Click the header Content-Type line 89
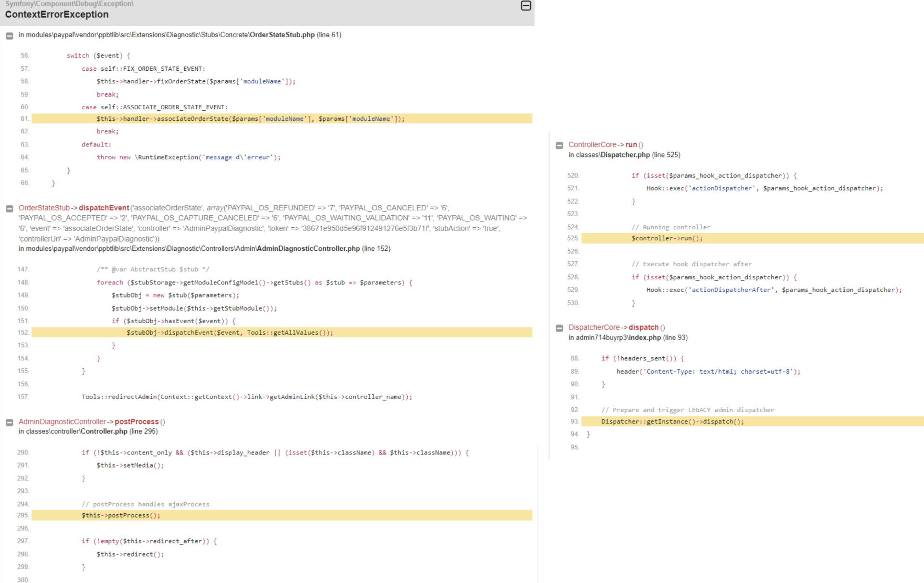Image resolution: width=924 pixels, height=583 pixels. click(708, 372)
